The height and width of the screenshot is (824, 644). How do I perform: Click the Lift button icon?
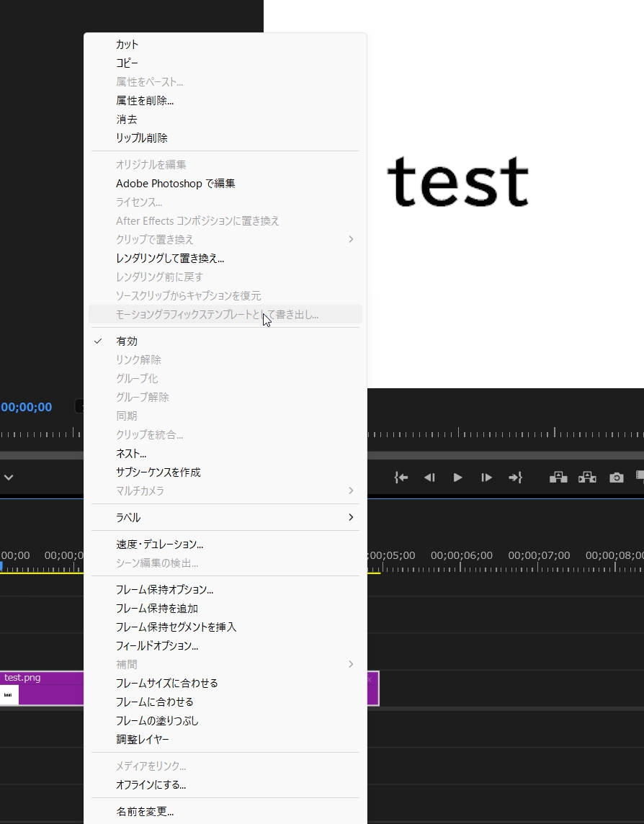click(x=558, y=477)
